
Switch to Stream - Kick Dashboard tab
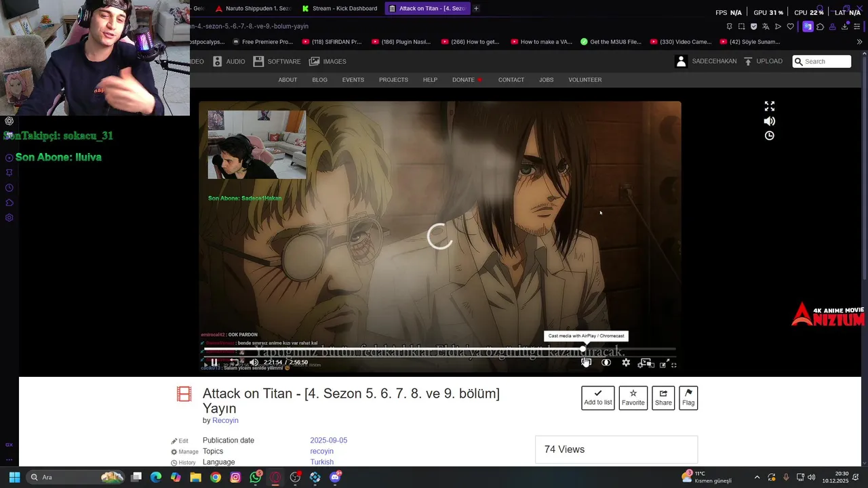click(x=340, y=8)
